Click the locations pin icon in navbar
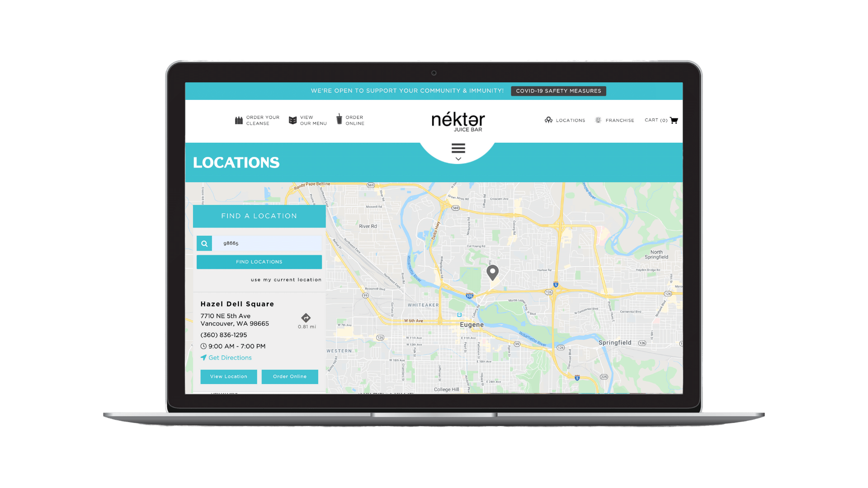The width and height of the screenshot is (868, 488). coord(548,120)
